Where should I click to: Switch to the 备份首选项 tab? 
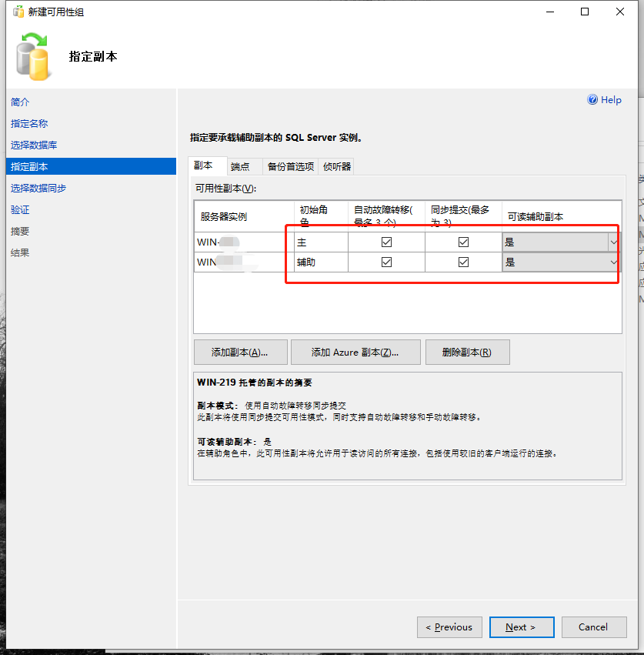[292, 166]
